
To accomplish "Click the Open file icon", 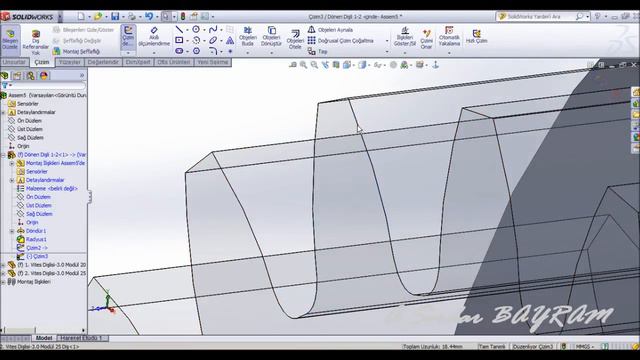I will (x=98, y=16).
